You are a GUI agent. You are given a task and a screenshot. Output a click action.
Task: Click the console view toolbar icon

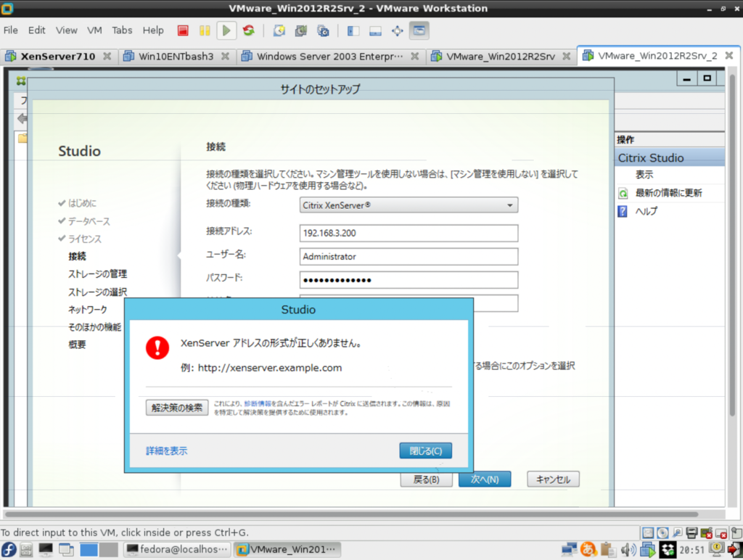tap(419, 30)
